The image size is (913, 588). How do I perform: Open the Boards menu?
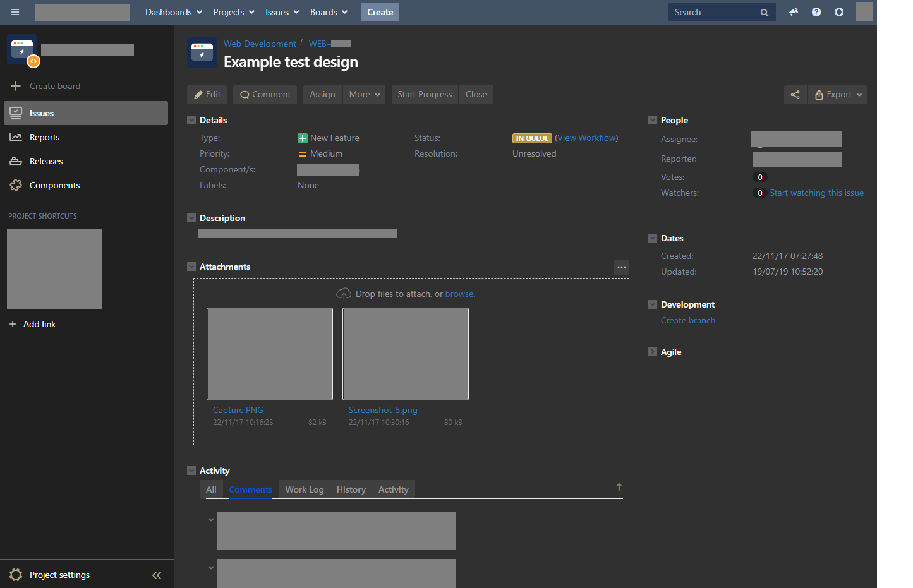click(x=329, y=12)
